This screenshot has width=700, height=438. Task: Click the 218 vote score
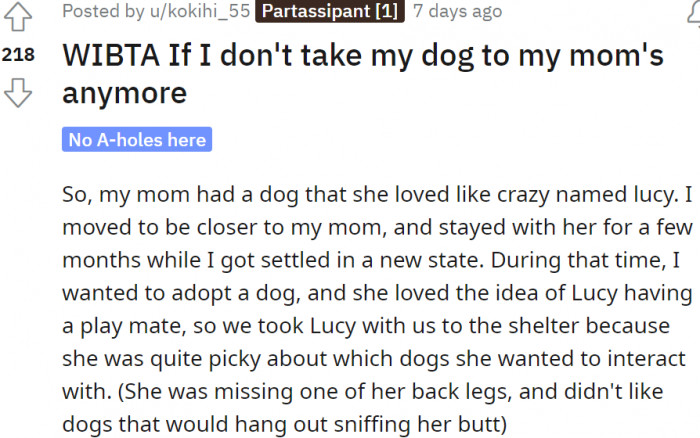18,55
